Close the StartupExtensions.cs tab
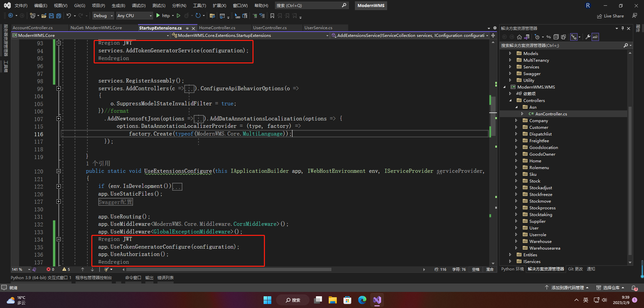The height and width of the screenshot is (308, 644). (x=193, y=28)
